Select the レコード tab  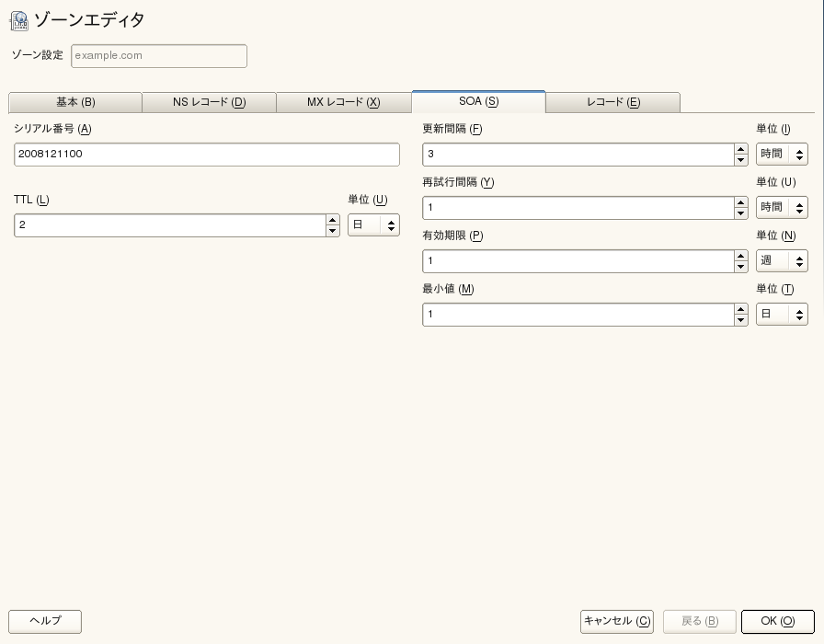click(612, 102)
